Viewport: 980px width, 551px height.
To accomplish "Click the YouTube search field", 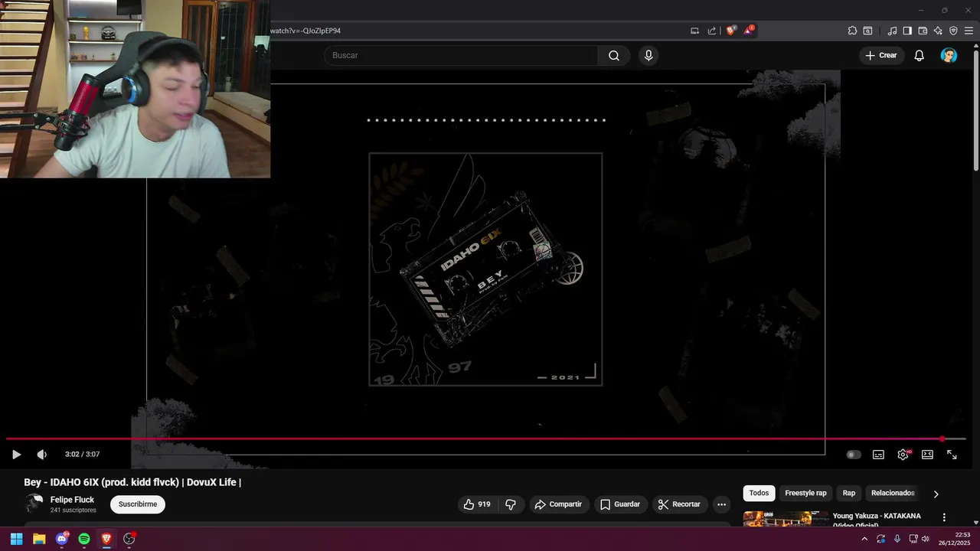I will [x=461, y=55].
